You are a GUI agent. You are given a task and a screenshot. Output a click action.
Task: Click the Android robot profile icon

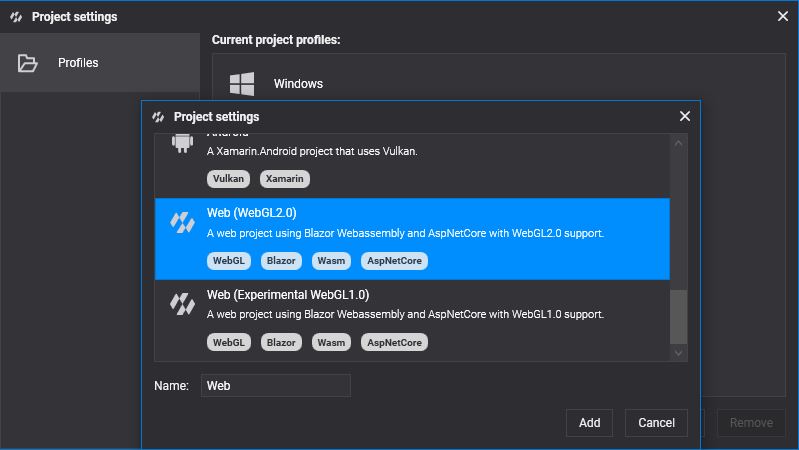coord(182,143)
